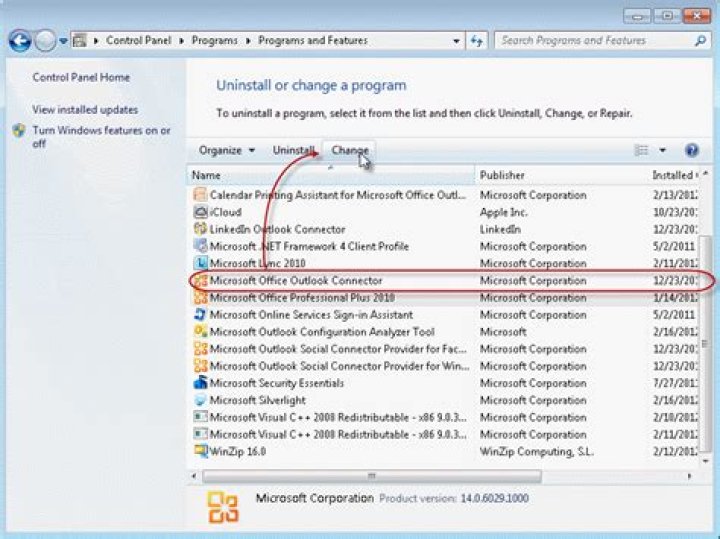Click the Back navigation arrow button
Screen dimensions: 720x539
tap(20, 41)
